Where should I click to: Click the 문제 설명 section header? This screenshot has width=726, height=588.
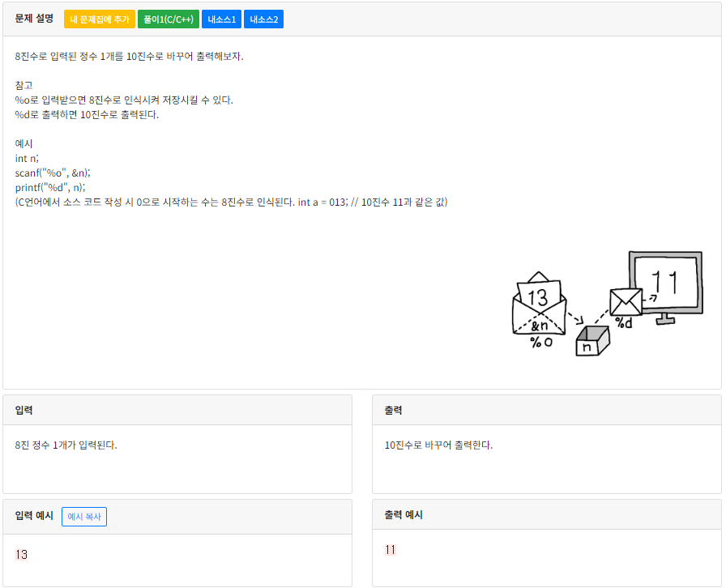[x=32, y=18]
